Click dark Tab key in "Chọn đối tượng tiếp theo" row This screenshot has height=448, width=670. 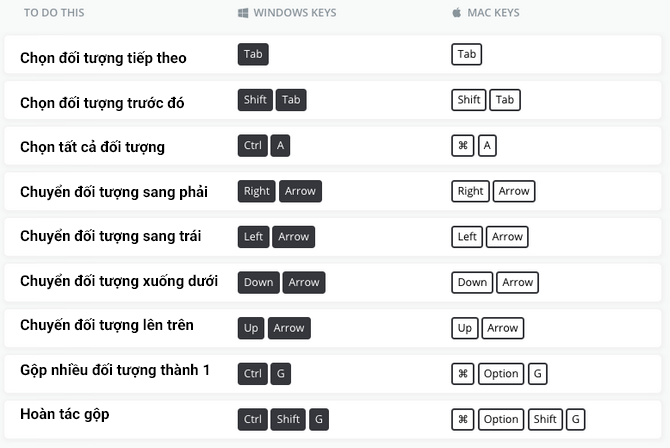(x=253, y=55)
